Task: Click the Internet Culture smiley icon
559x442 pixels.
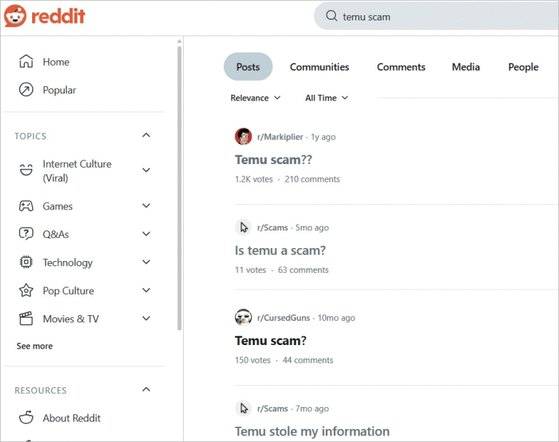Action: click(26, 170)
